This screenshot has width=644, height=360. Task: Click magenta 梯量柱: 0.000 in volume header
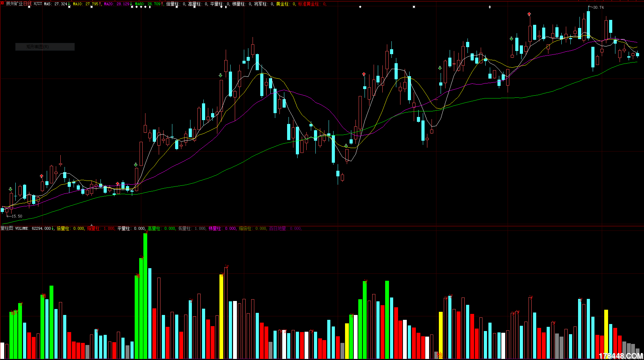(x=222, y=228)
